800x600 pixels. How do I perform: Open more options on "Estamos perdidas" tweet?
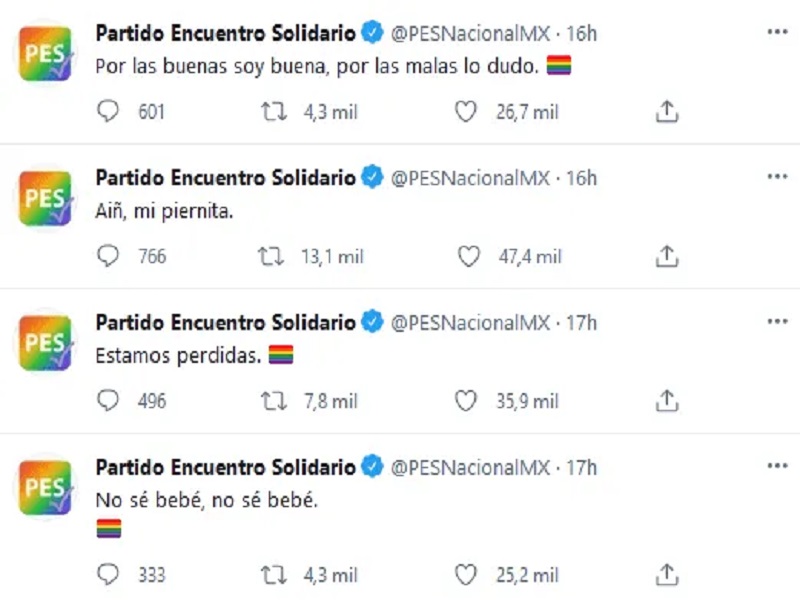777,321
